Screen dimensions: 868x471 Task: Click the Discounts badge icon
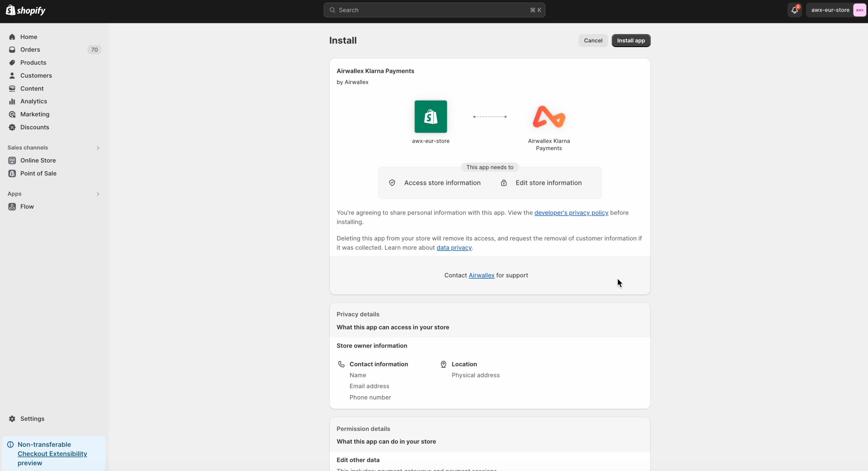coord(12,127)
